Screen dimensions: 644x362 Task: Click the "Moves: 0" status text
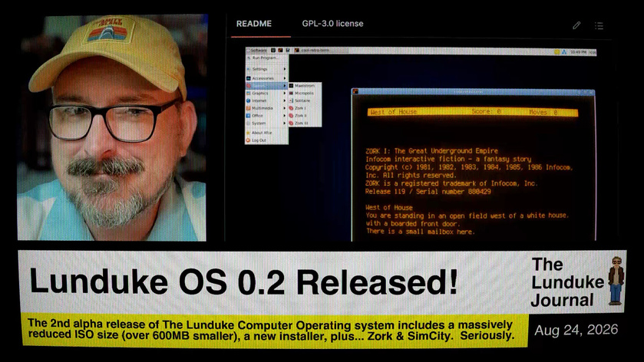[x=543, y=112]
